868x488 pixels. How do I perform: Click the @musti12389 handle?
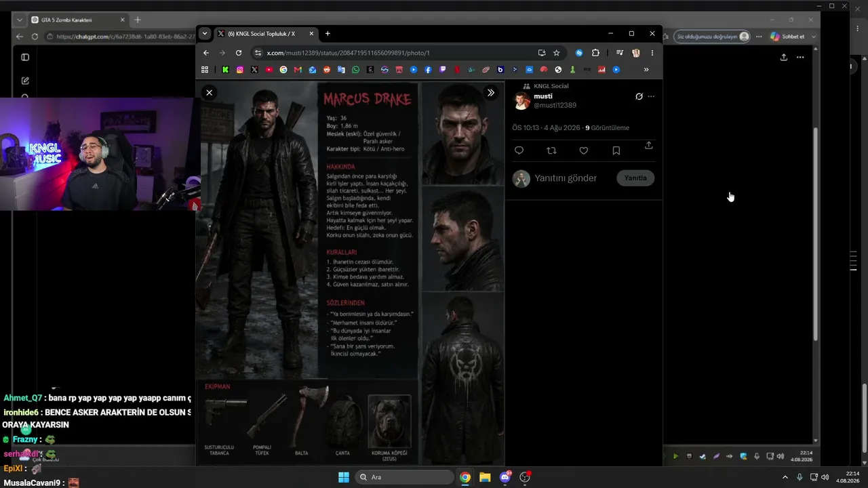coord(555,105)
